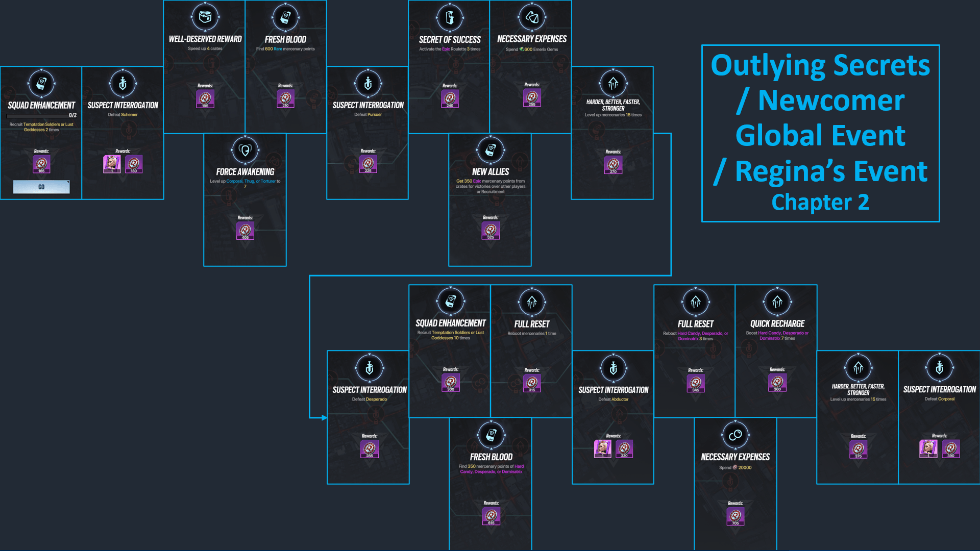Viewport: 980px width, 551px height.
Task: Click the 705 coin reward on Necessary Expenses
Action: [x=735, y=516]
